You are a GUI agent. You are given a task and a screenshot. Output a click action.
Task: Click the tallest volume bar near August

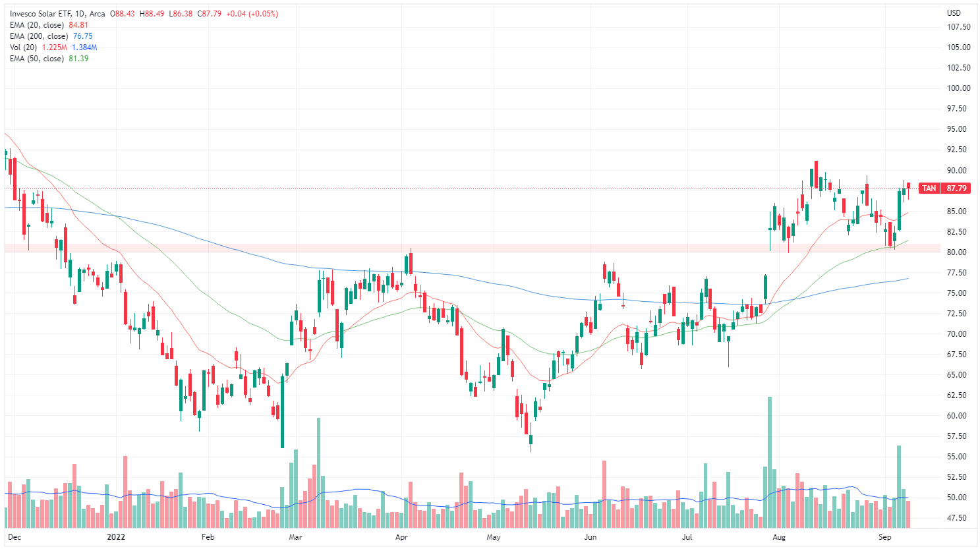click(x=770, y=462)
